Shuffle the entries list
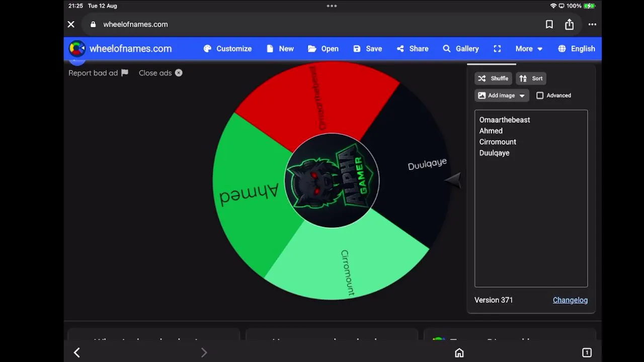Viewport: 644px width, 362px height. (x=494, y=78)
